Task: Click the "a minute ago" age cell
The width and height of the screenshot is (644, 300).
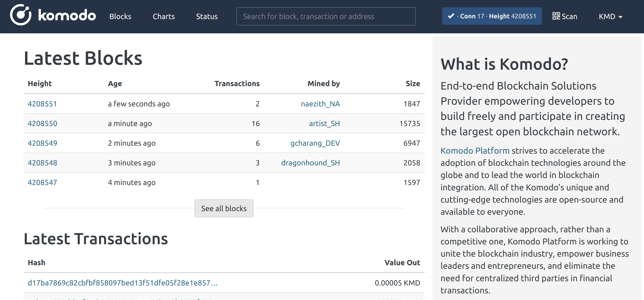Action: [130, 124]
